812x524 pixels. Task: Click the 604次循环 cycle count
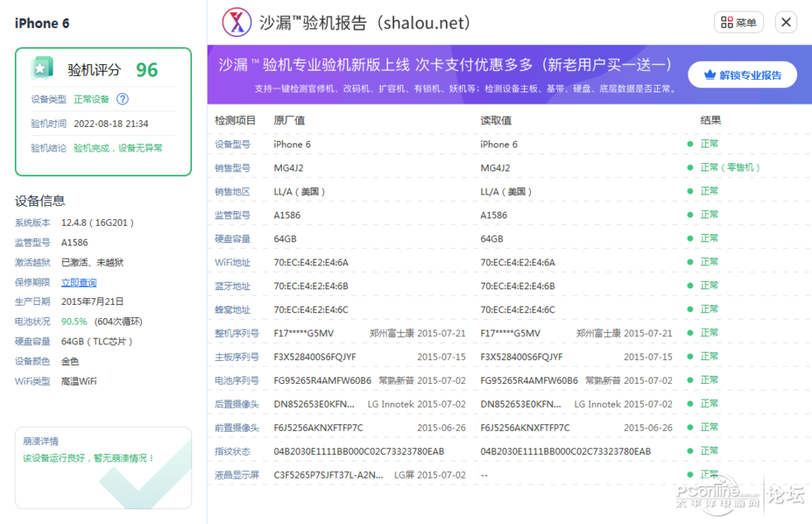point(118,321)
